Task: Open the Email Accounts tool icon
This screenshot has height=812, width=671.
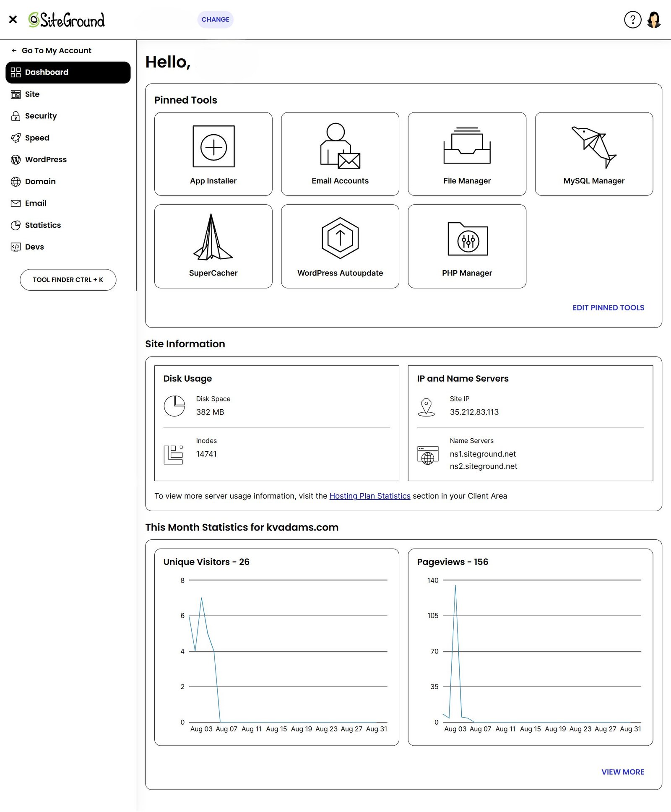Action: point(340,147)
